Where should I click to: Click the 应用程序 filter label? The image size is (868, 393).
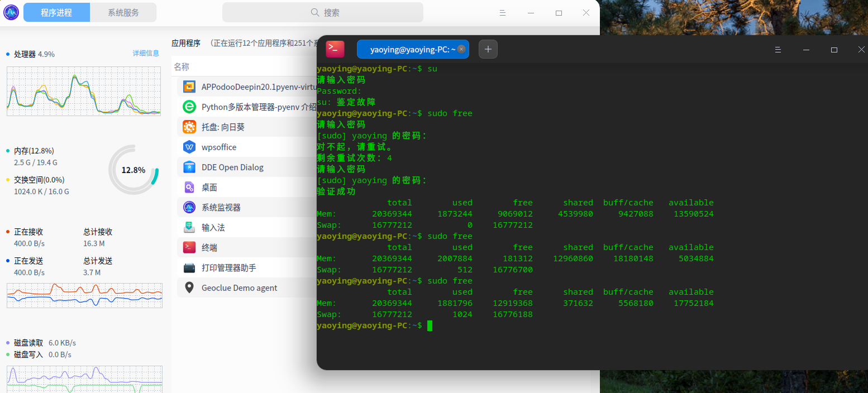click(186, 43)
